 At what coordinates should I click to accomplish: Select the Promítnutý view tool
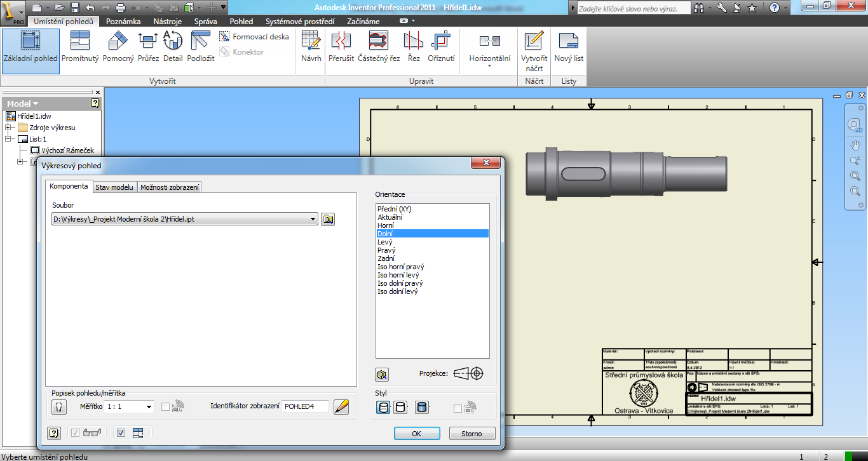[x=80, y=47]
